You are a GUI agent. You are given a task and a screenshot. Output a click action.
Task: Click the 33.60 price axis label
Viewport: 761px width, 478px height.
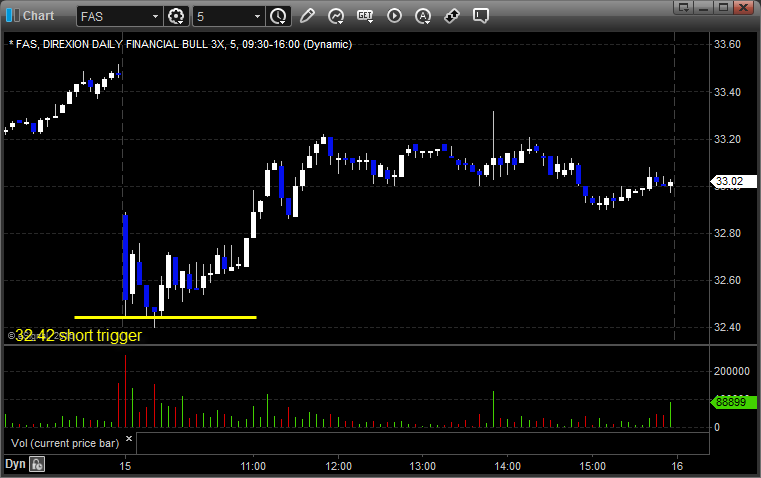click(x=728, y=44)
